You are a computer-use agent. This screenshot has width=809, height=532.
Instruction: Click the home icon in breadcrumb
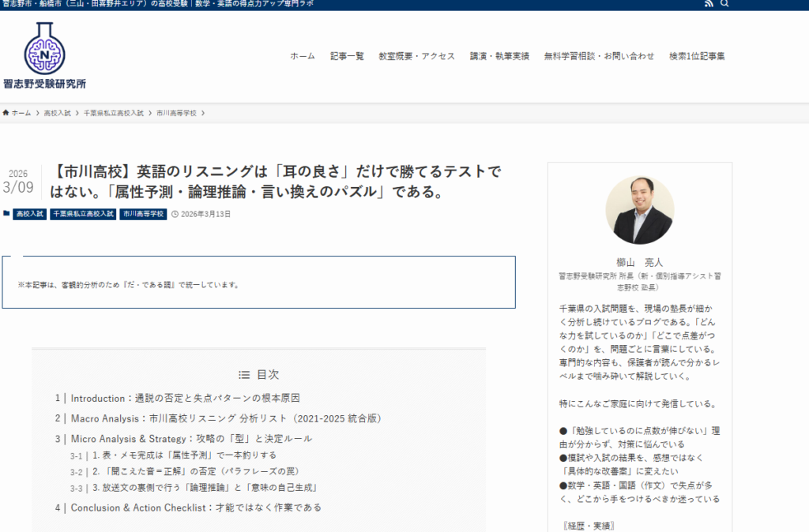7,113
